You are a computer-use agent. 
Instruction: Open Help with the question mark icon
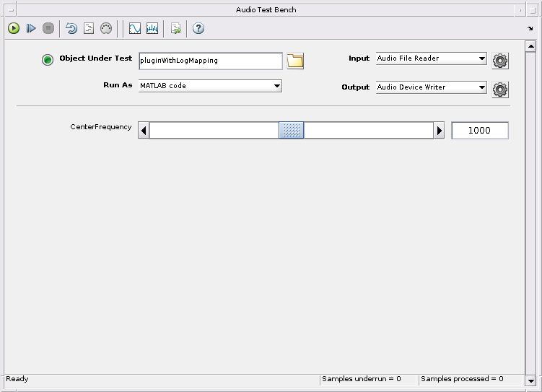click(198, 28)
